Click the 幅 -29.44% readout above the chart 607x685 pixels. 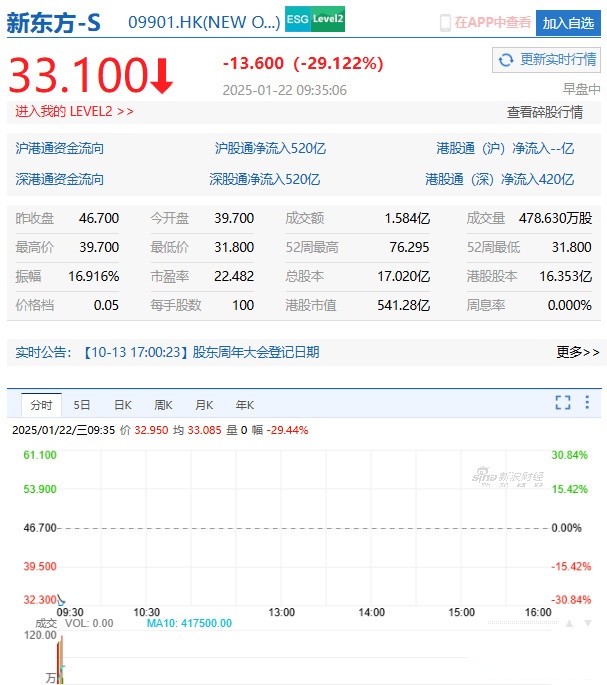(280, 430)
